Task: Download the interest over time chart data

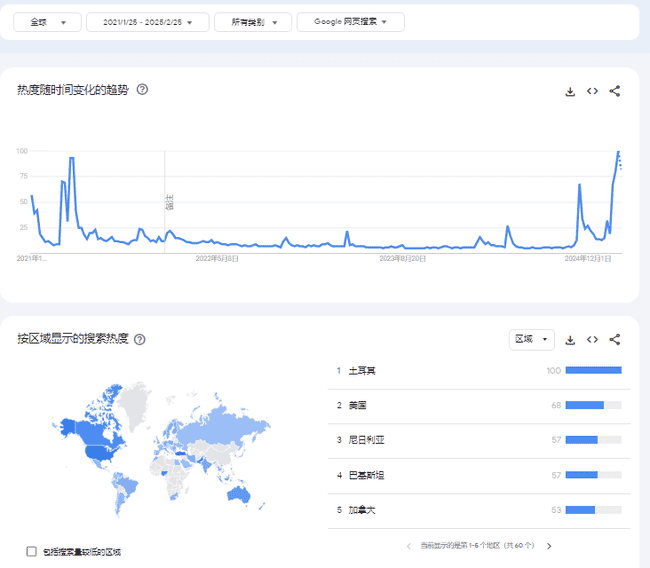Action: click(x=570, y=91)
